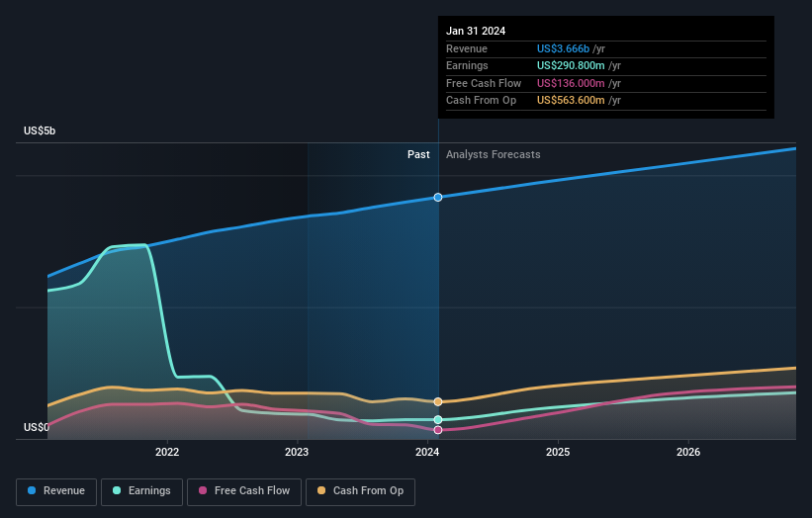Click the US$0 y-axis label
The width and height of the screenshot is (812, 518).
[37, 427]
